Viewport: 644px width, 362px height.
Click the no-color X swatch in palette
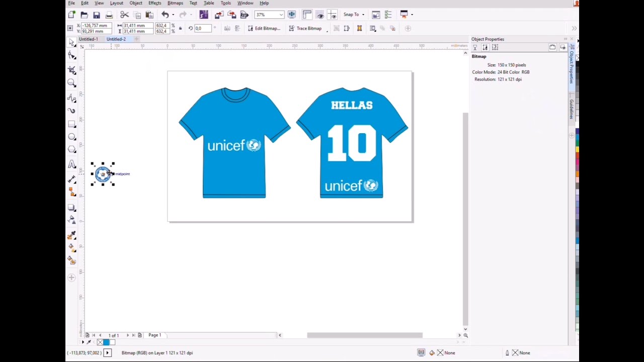pos(100,342)
